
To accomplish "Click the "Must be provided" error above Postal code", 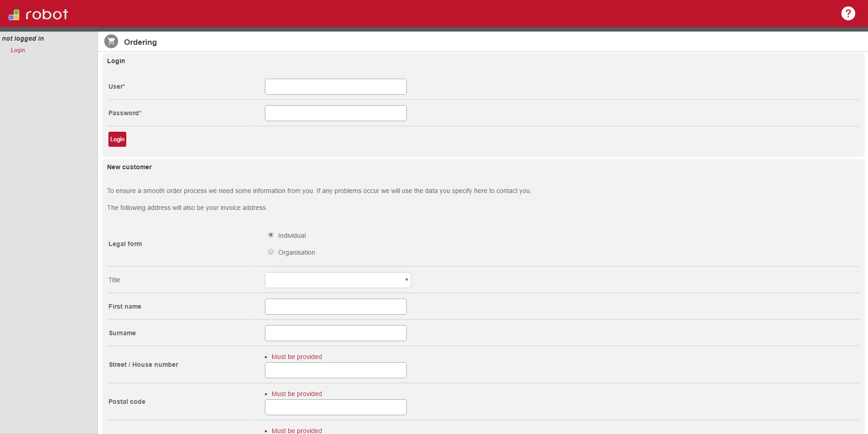I will (297, 394).
